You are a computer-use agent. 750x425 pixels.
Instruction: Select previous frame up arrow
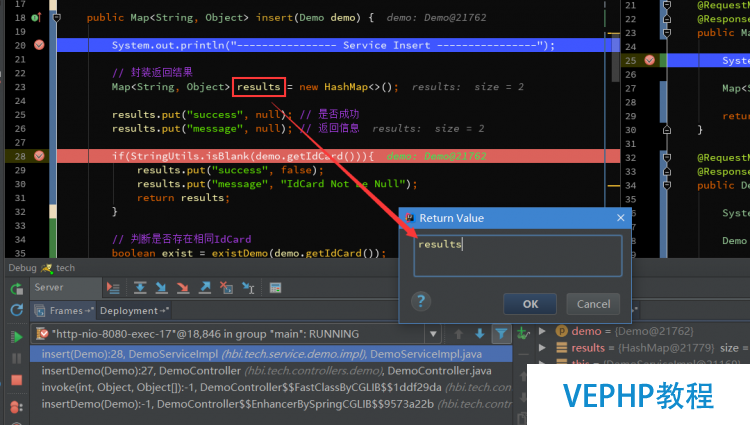(x=459, y=334)
